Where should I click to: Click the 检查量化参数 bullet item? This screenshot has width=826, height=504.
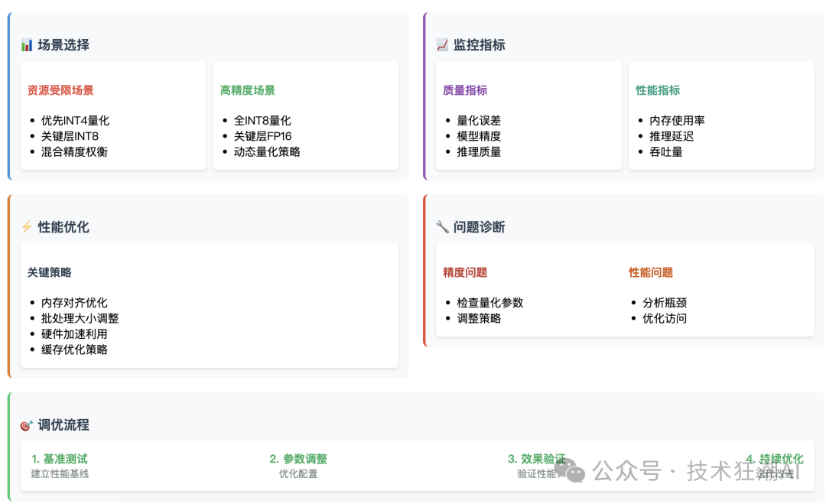[x=490, y=303]
